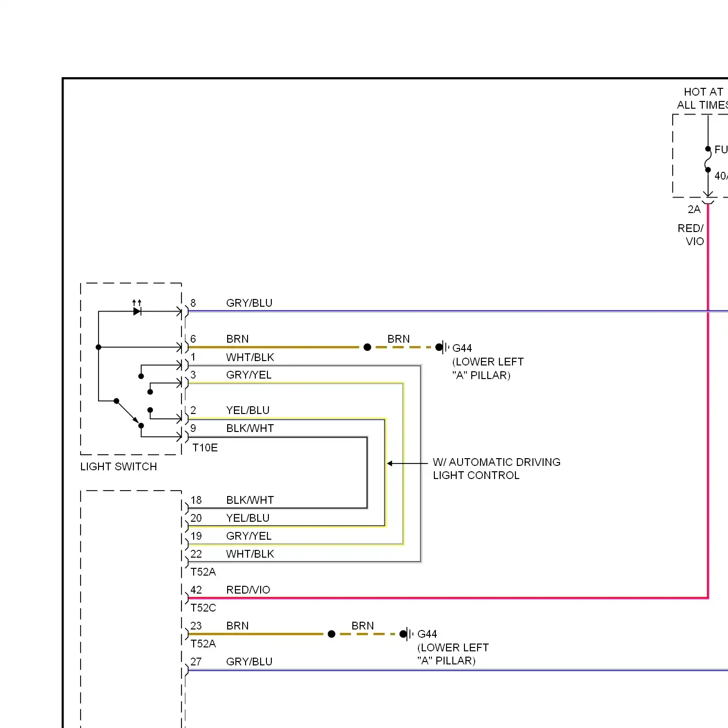Screen dimensions: 728x728
Task: Click the fuse symbol in the HOT AT ALL TIMES box
Action: (708, 160)
